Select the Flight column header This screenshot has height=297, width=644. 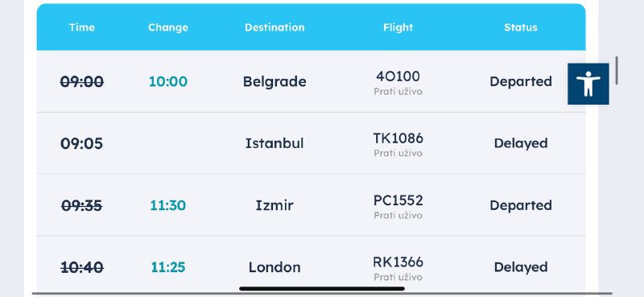click(x=398, y=27)
